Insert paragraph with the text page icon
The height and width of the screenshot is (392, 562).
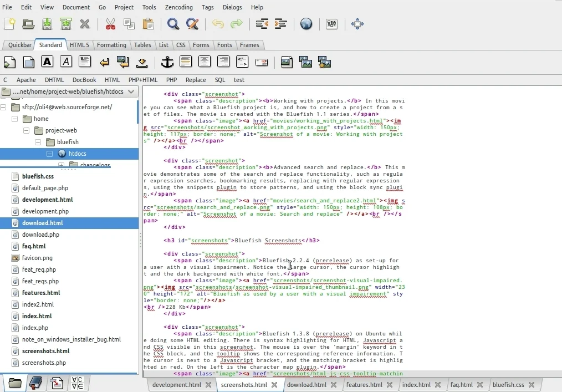click(x=85, y=62)
